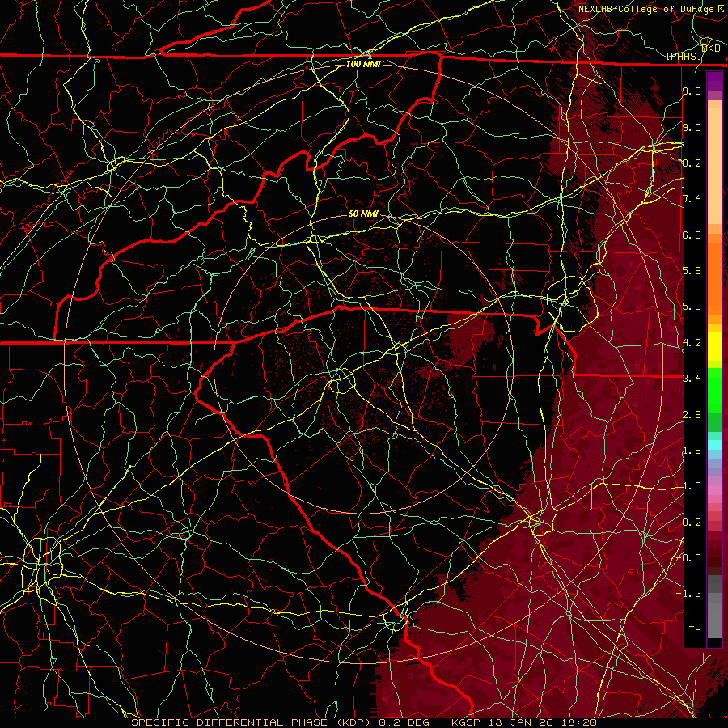Click the 100 NMI range ring label
The height and width of the screenshot is (728, 728).
363,64
